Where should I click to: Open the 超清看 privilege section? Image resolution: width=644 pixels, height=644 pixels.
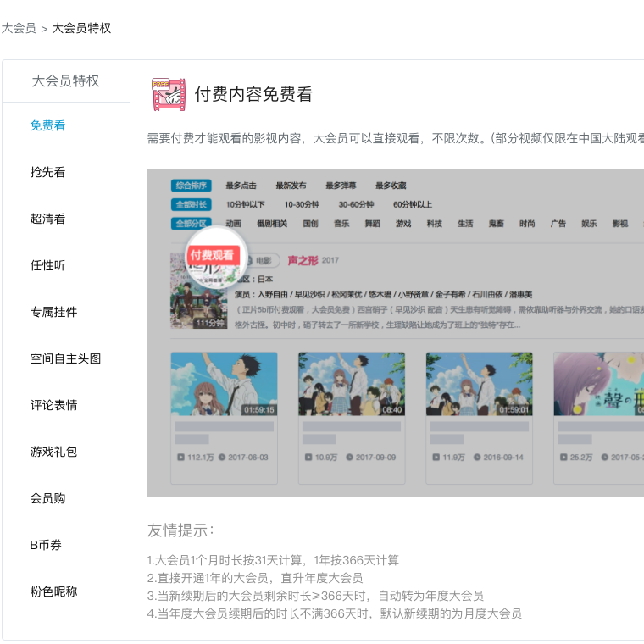coord(47,219)
